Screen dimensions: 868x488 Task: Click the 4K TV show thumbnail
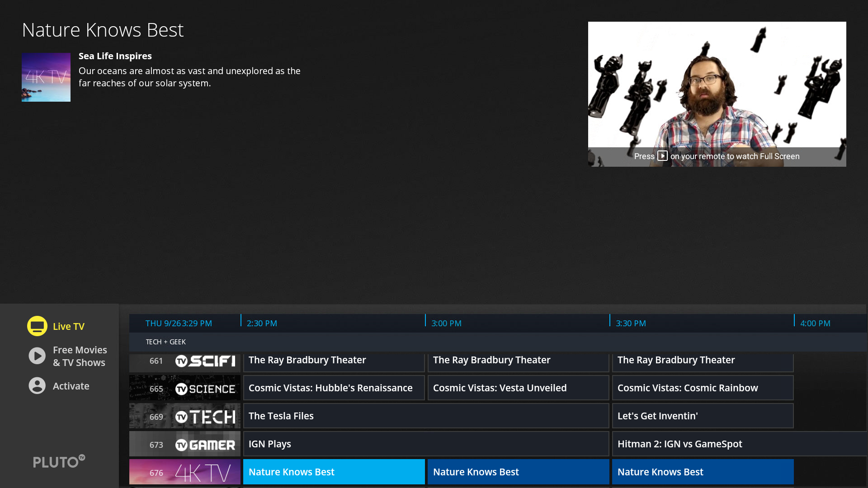click(x=46, y=77)
